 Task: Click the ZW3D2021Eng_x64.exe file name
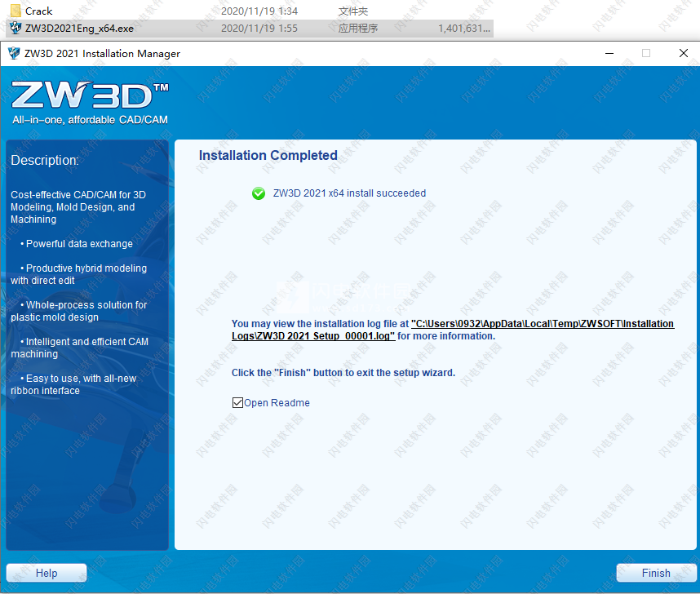tap(79, 29)
